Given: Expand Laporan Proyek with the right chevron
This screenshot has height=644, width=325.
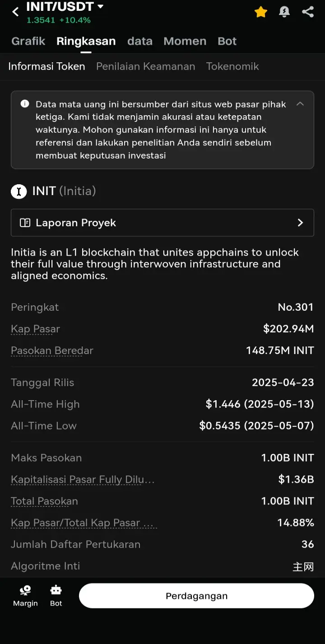Looking at the screenshot, I should coord(300,223).
